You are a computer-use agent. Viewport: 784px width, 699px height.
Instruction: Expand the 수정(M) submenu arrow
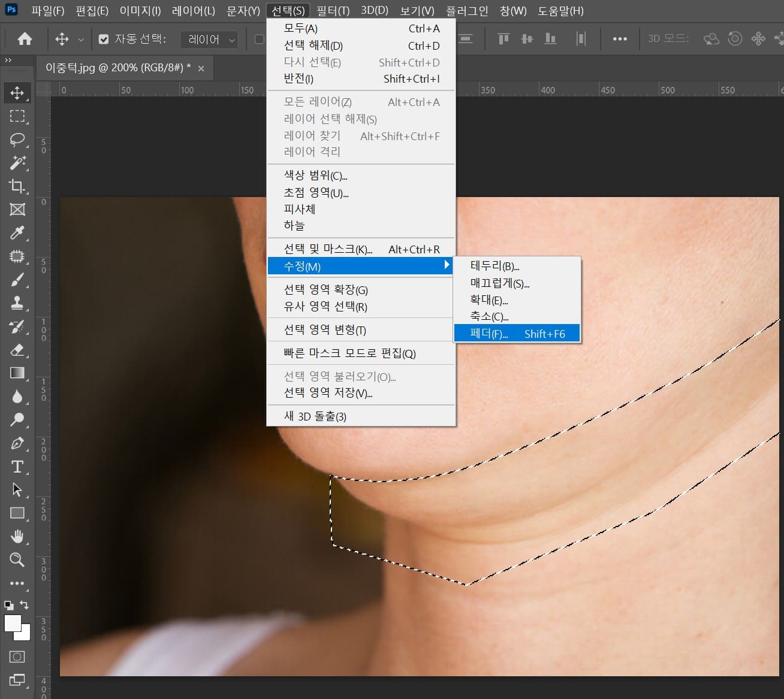[x=447, y=265]
